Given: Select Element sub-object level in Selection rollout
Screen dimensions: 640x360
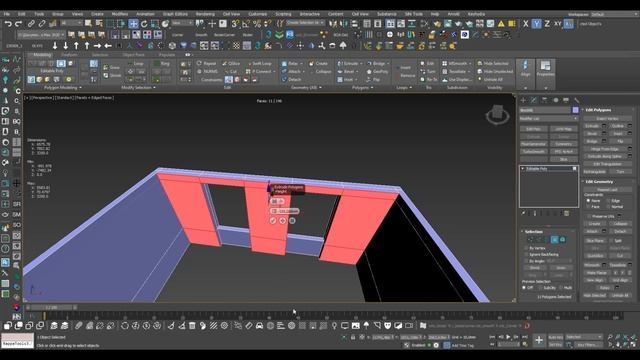Looking at the screenshot, I should [x=562, y=240].
